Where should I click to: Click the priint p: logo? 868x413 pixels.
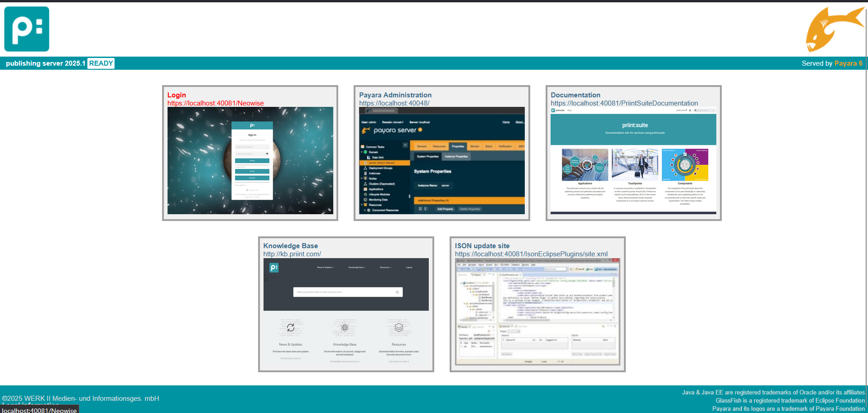[27, 29]
